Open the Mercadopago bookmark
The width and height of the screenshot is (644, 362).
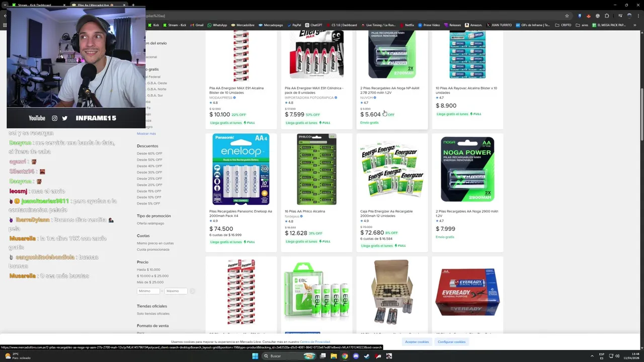coord(271,25)
